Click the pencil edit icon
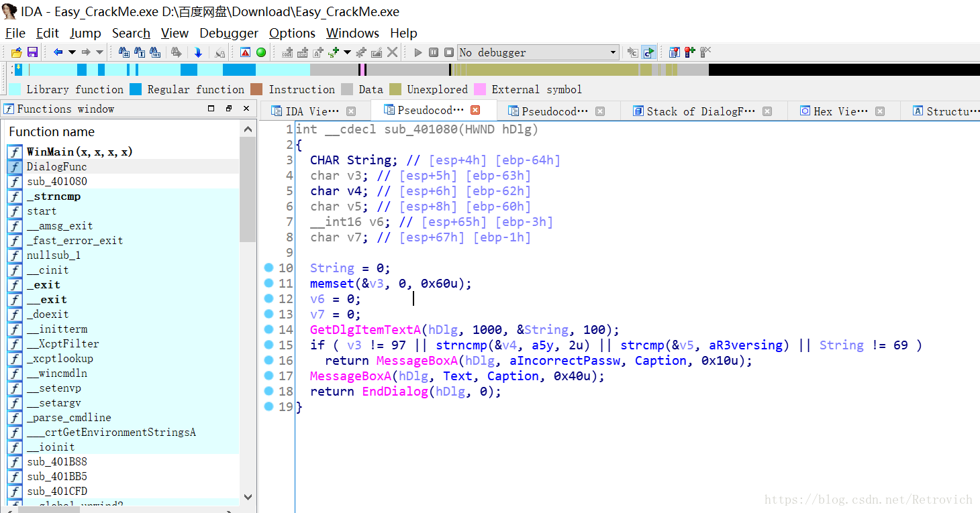Screen dimensions: 980x513 pyautogui.click(x=377, y=52)
